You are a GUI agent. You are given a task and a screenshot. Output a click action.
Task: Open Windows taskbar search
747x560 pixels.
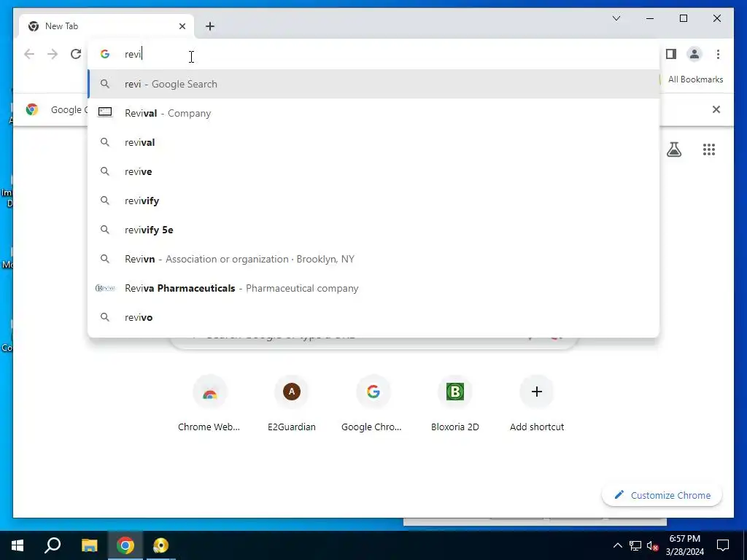pos(53,545)
